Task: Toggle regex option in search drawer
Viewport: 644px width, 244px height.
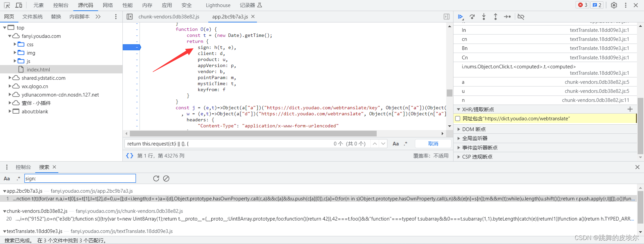Action: coord(18,179)
